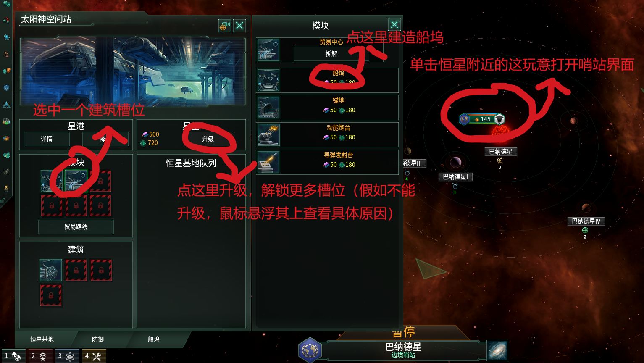The height and width of the screenshot is (363, 644).
Task: Click the 升级 upgrade button
Action: pos(208,139)
